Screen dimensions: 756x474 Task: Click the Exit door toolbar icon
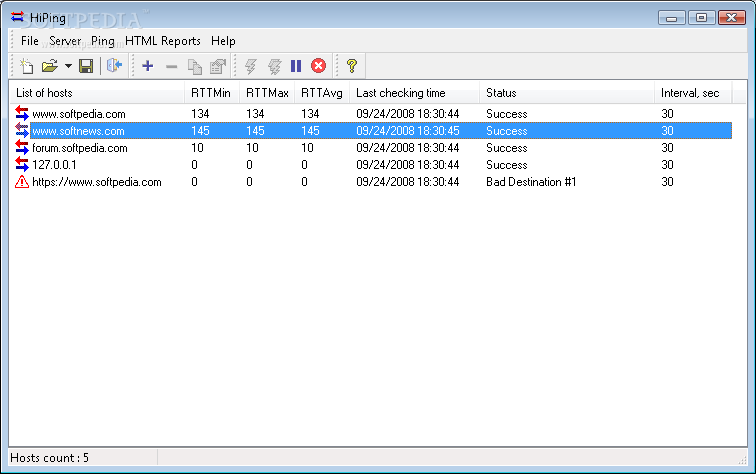coord(114,66)
